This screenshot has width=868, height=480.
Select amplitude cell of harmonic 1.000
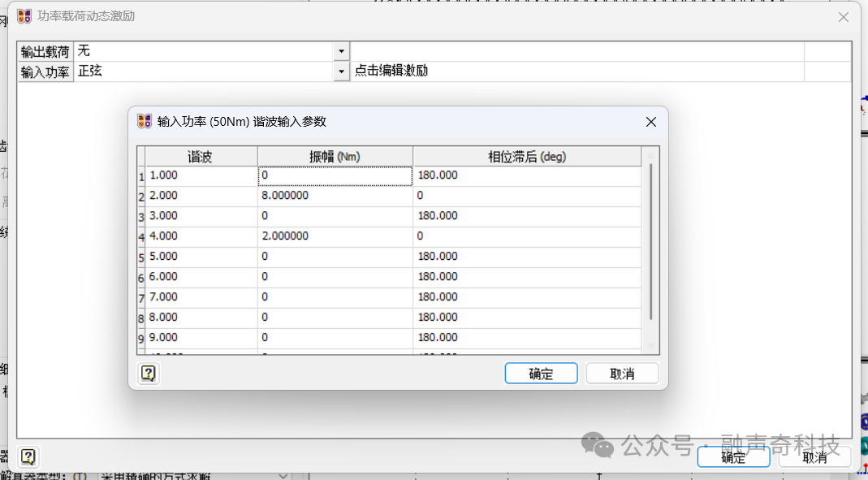(335, 175)
